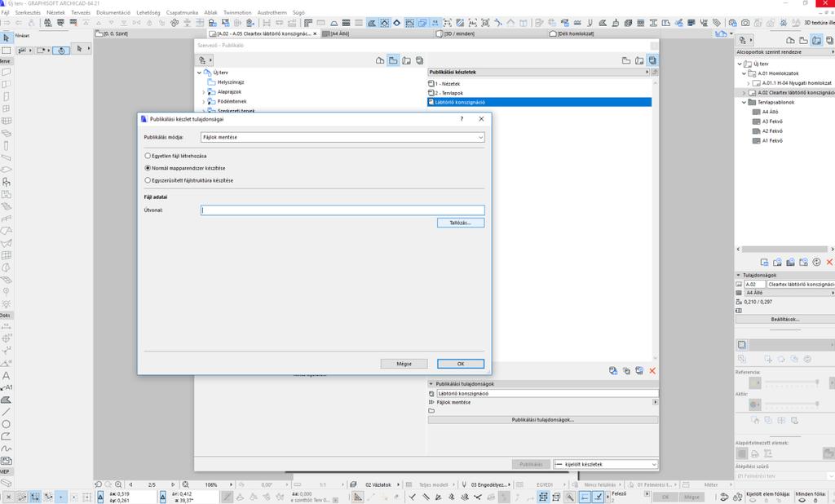
Task: Click the 'Aktív' slider in right panel
Action: pos(791,405)
